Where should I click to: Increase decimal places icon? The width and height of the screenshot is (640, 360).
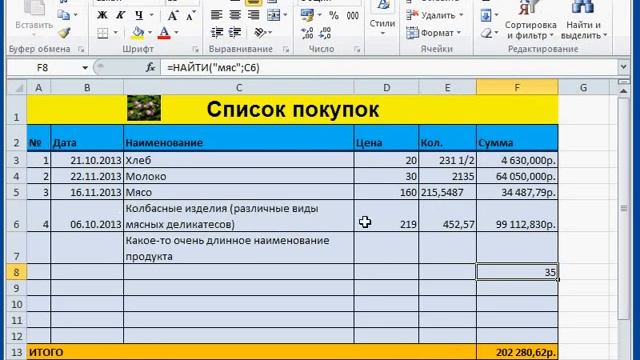point(307,33)
